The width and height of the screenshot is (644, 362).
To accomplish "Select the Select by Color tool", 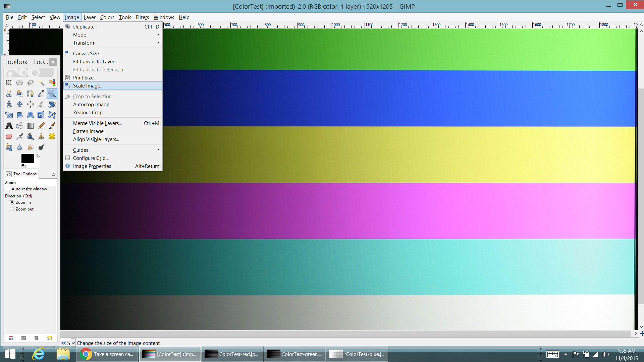I will 52,83.
